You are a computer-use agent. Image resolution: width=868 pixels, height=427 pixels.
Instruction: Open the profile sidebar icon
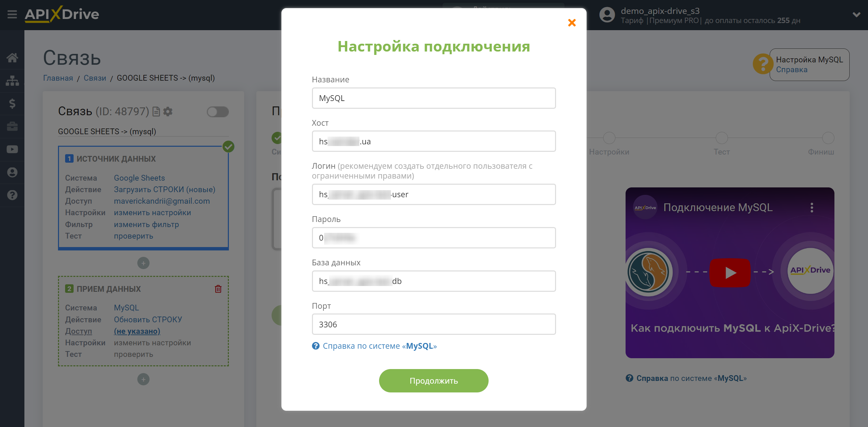pyautogui.click(x=12, y=172)
